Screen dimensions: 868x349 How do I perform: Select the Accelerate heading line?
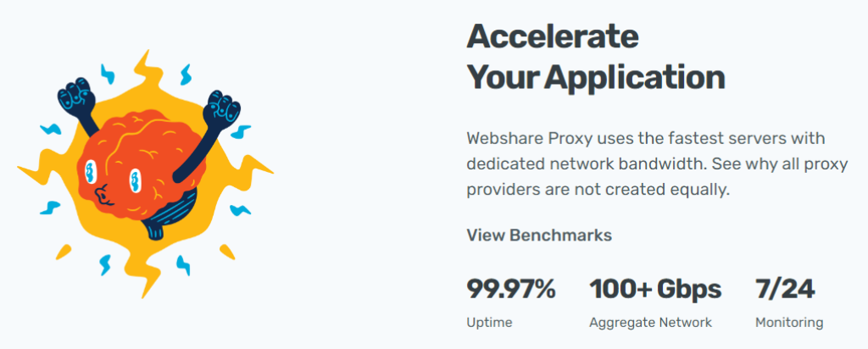tap(553, 37)
